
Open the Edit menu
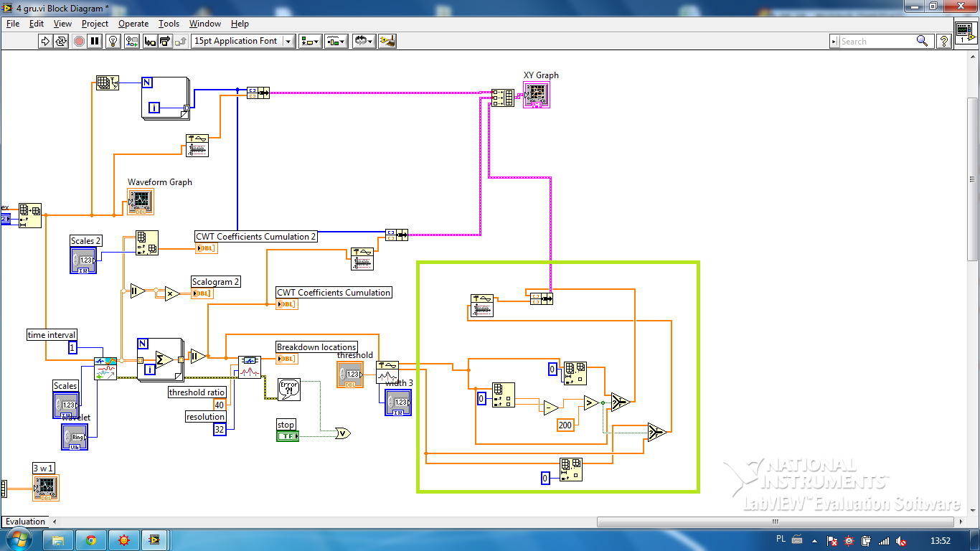[37, 24]
